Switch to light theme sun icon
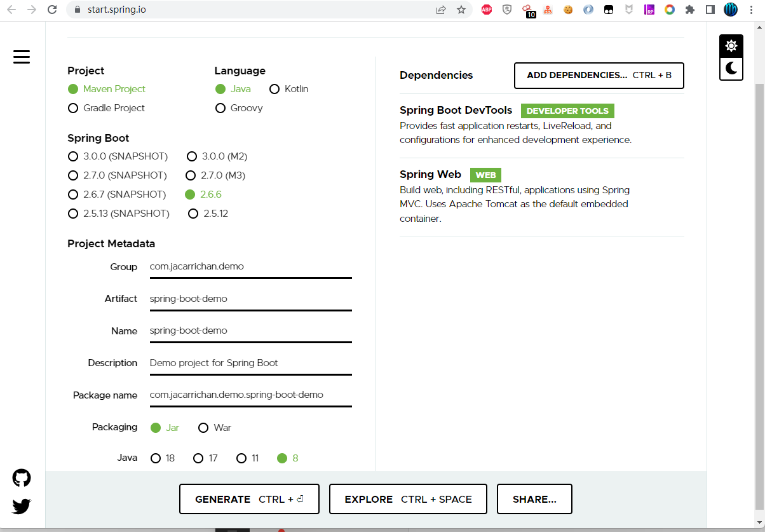The height and width of the screenshot is (532, 765). [731, 46]
